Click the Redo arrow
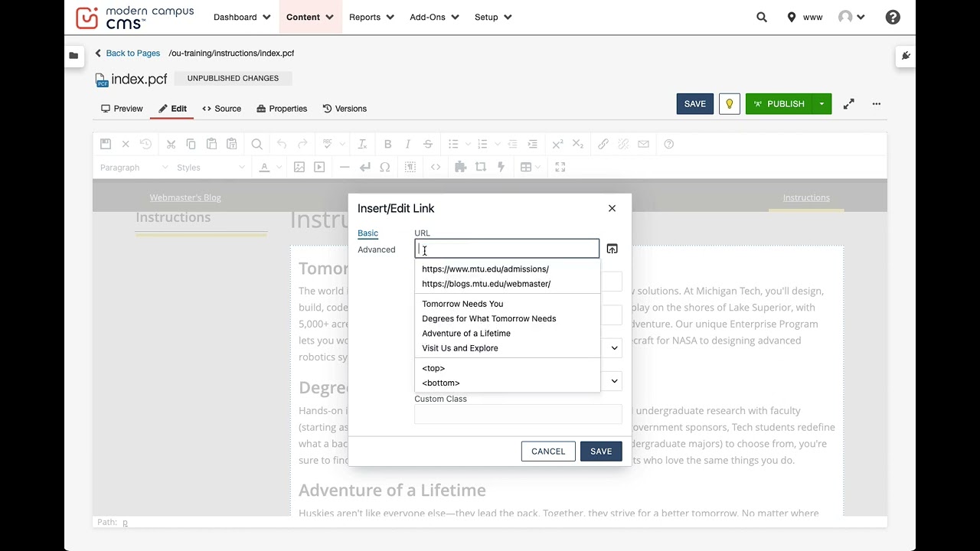Screen dimensions: 980x551 coord(302,144)
